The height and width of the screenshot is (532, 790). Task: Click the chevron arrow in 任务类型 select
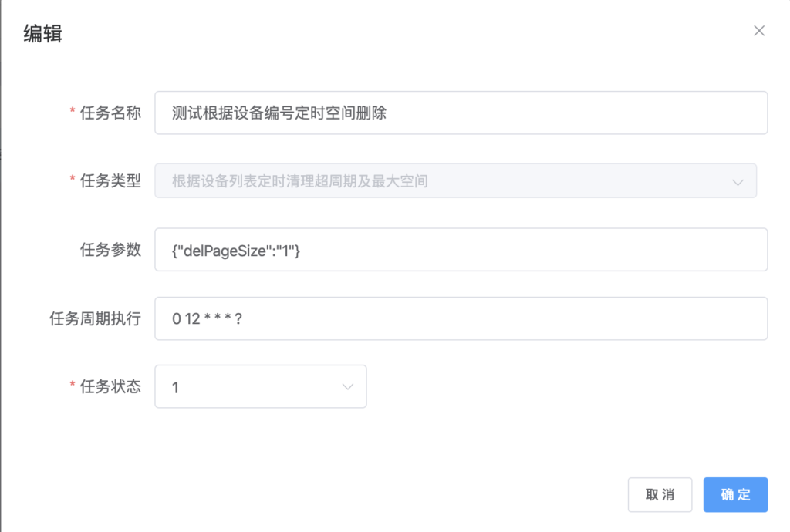[738, 183]
